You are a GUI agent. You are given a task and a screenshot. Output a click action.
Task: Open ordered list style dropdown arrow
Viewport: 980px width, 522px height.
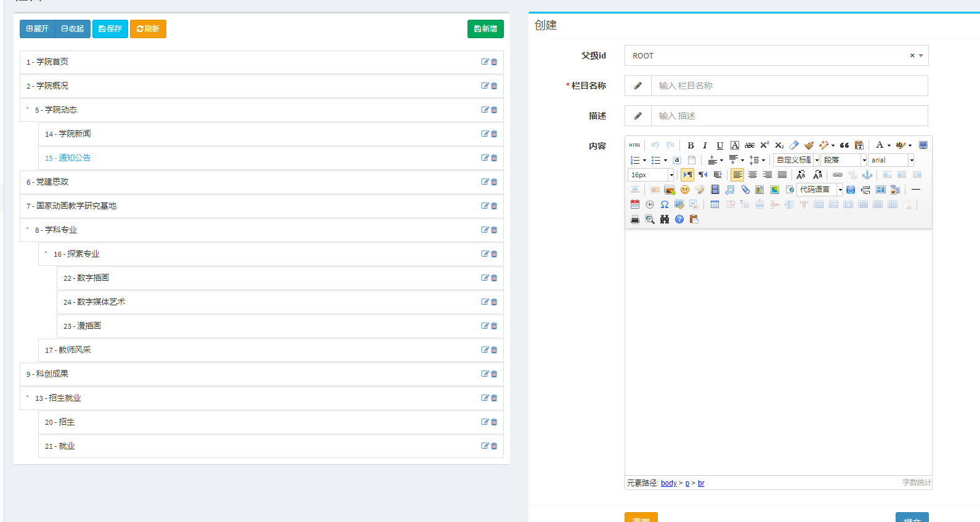(x=645, y=160)
